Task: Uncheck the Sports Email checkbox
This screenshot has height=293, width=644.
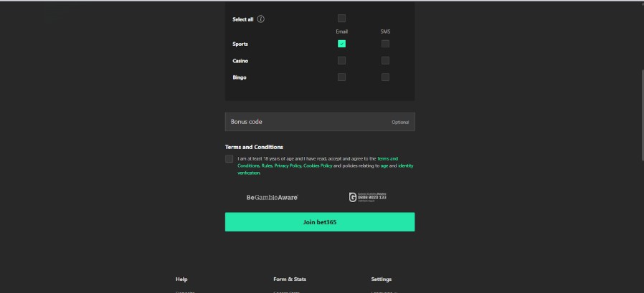Action: pos(341,44)
